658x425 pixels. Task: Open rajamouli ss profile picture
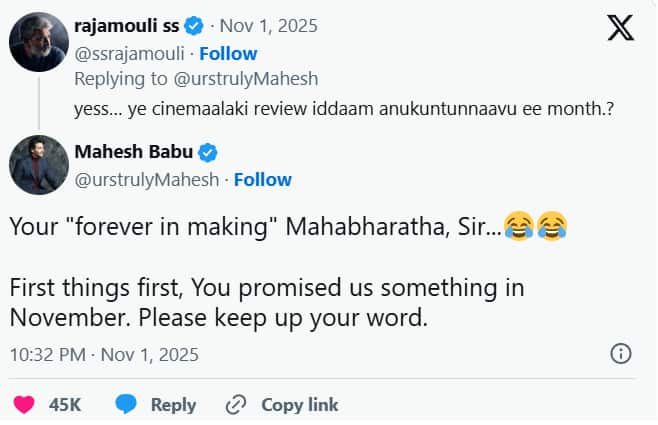pos(39,44)
